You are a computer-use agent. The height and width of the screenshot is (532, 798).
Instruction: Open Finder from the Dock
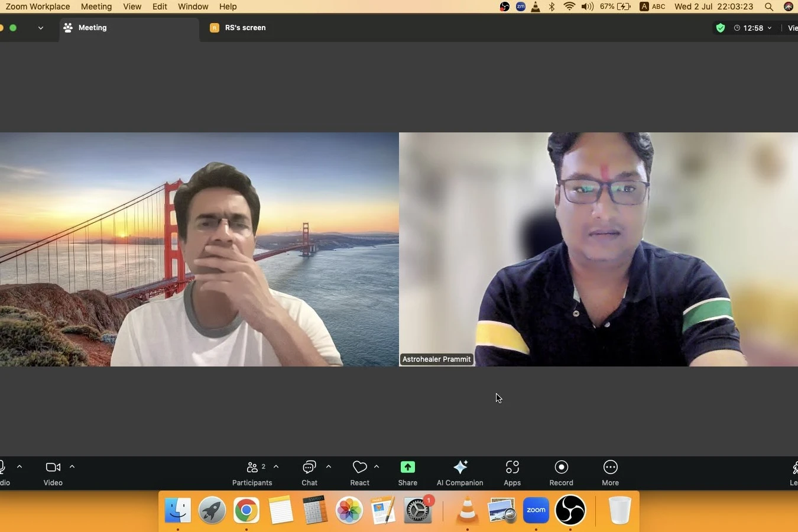(178, 510)
